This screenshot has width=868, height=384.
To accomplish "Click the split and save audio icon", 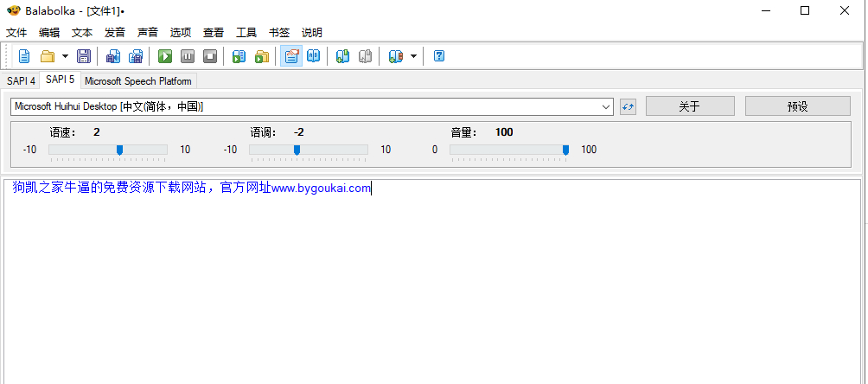I will 136,56.
